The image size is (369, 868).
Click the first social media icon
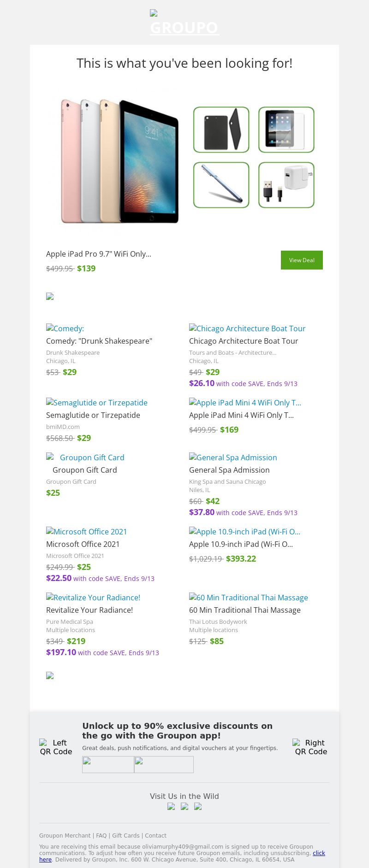point(171,806)
